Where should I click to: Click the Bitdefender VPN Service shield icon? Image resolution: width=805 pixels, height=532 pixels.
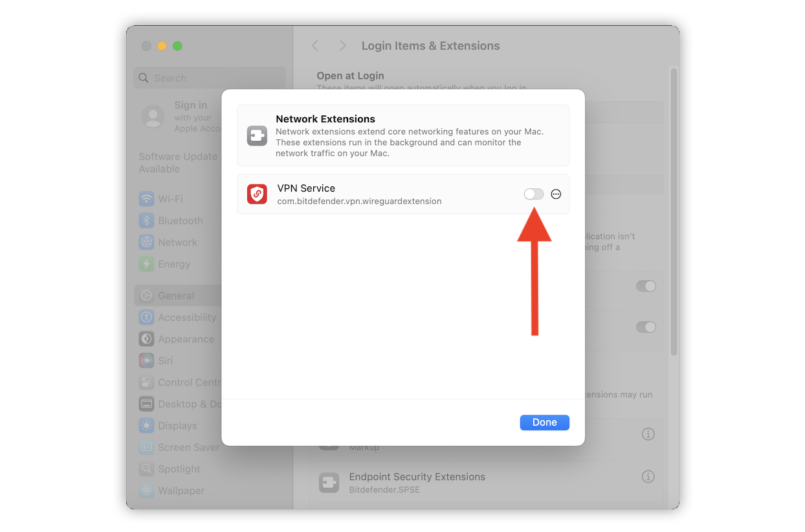257,194
